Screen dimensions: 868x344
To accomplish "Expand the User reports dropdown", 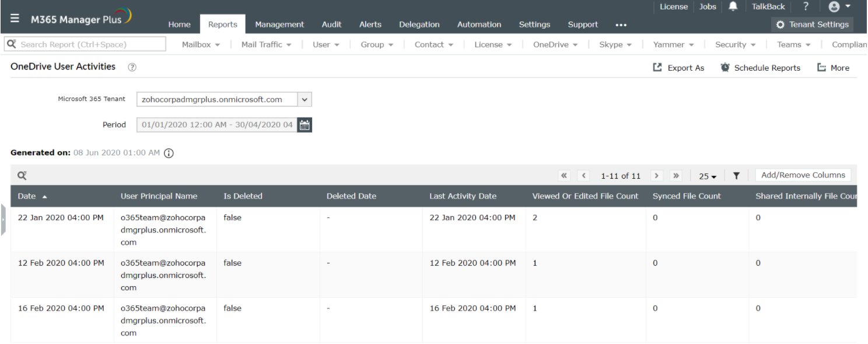I will tap(326, 44).
